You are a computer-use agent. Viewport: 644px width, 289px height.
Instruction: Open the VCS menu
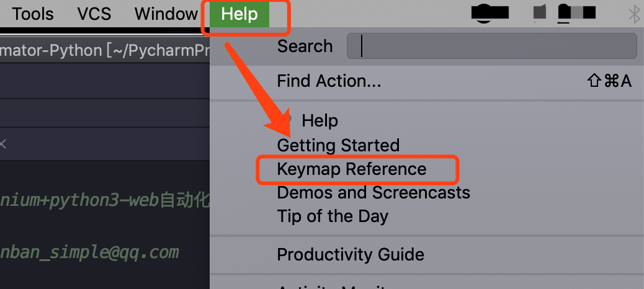(x=94, y=14)
